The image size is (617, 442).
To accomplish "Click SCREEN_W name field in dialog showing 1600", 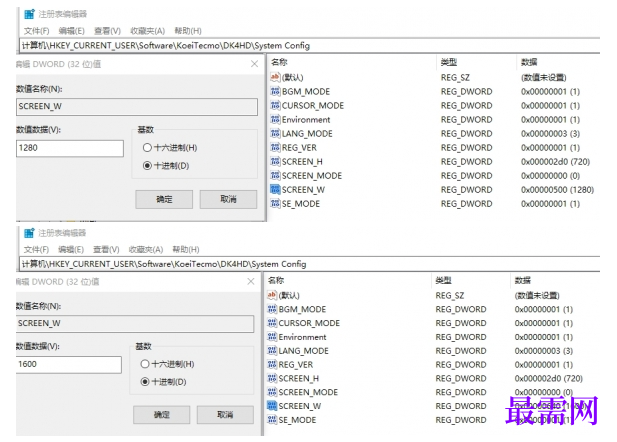I will [135, 324].
